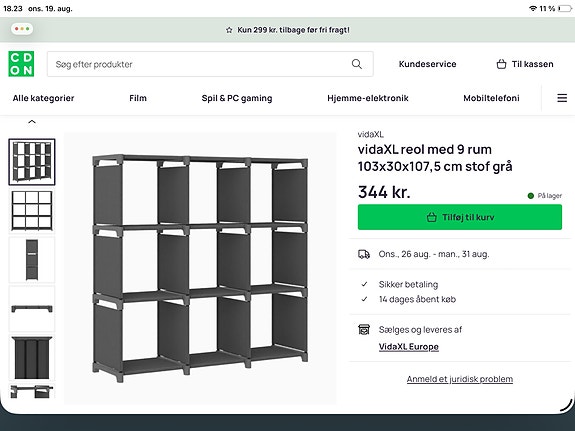Screen dimensions: 575x431
Task: Select fifth thumbnail showing fabric panels close-up
Action: pyautogui.click(x=32, y=358)
